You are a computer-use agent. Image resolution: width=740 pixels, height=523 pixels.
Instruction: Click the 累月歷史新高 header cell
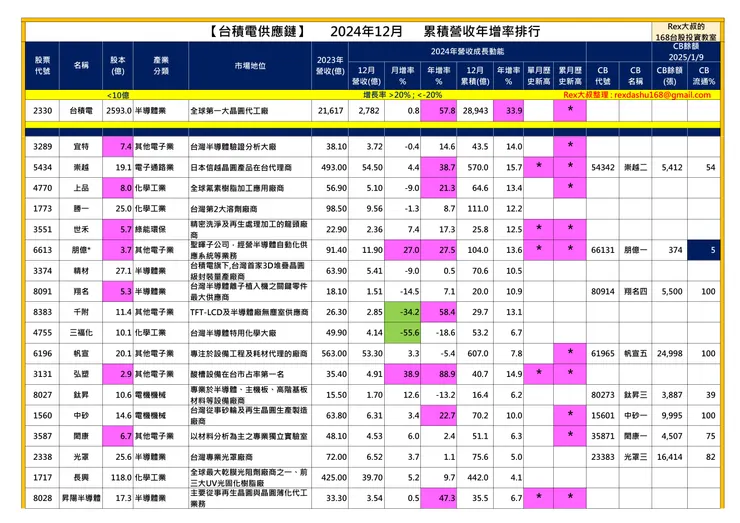(570, 76)
